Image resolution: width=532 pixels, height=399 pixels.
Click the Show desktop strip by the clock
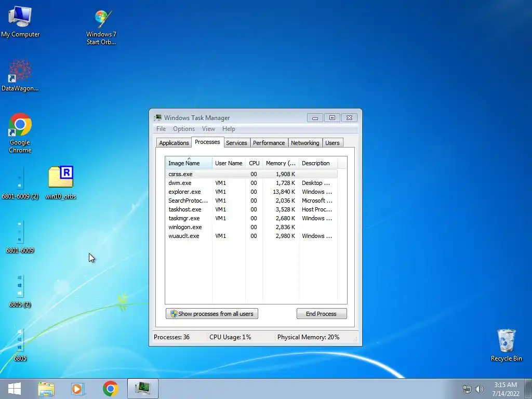(528, 389)
